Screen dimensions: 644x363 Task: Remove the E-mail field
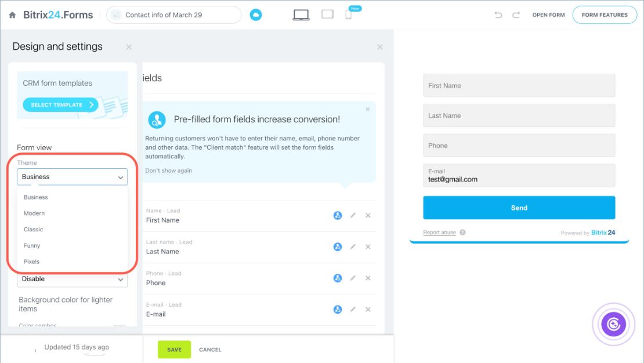click(368, 310)
